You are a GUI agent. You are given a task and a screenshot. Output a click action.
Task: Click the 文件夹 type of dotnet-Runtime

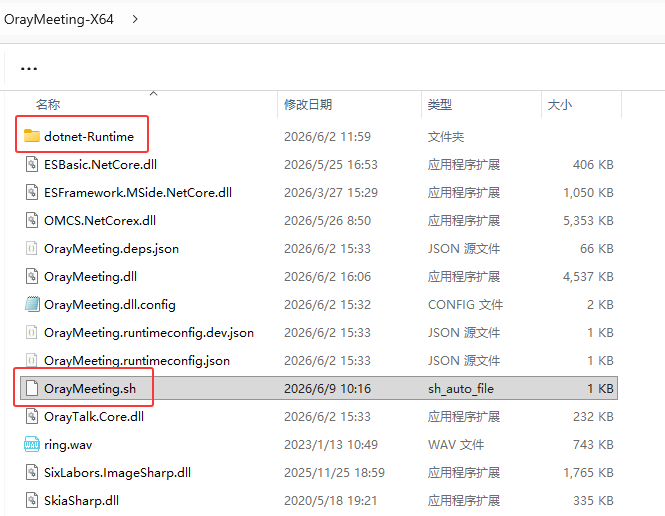(446, 137)
